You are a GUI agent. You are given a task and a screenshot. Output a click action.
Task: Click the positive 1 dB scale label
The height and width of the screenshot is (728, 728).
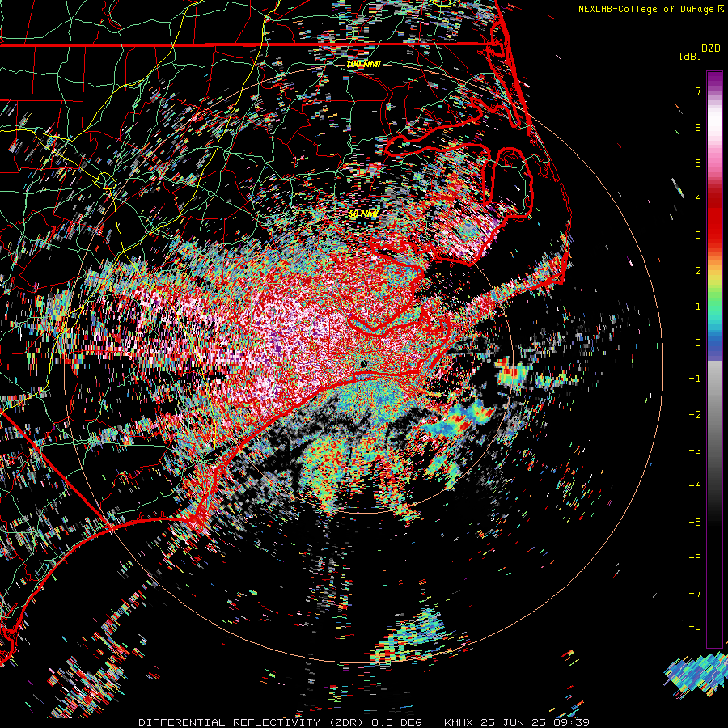[698, 307]
